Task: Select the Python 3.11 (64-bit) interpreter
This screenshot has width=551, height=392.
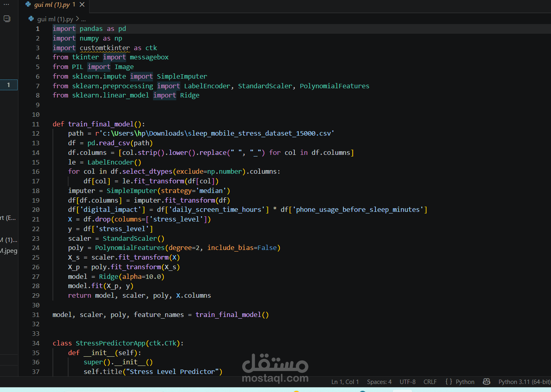Action: [x=524, y=382]
